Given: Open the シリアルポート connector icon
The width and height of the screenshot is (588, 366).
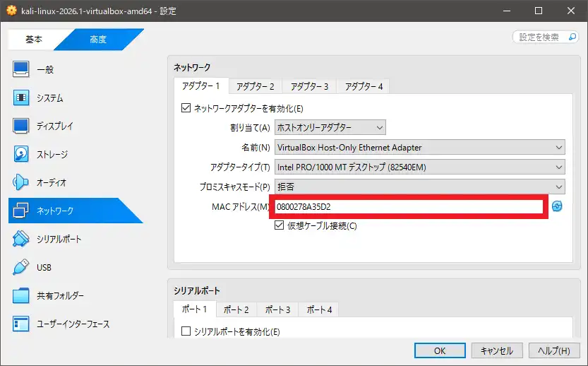Looking at the screenshot, I should pyautogui.click(x=20, y=239).
